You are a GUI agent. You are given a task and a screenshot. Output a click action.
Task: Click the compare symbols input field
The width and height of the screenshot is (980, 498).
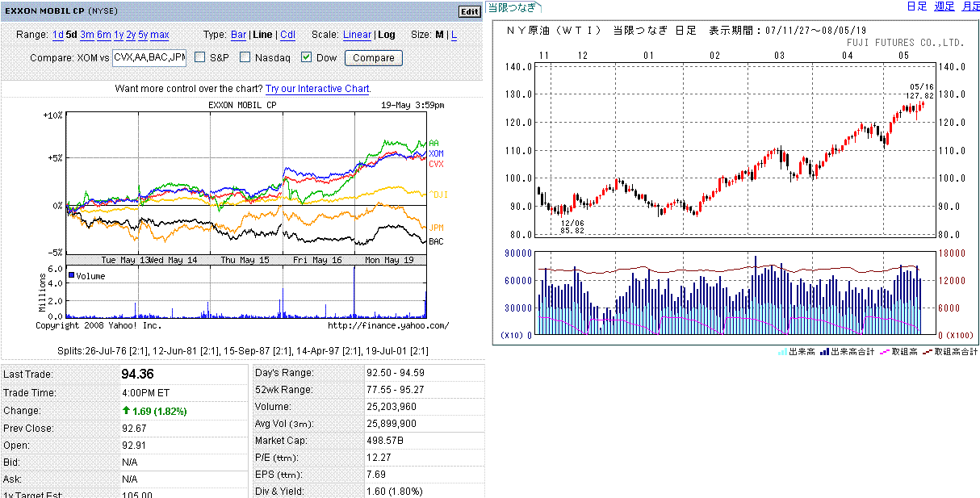pyautogui.click(x=149, y=57)
